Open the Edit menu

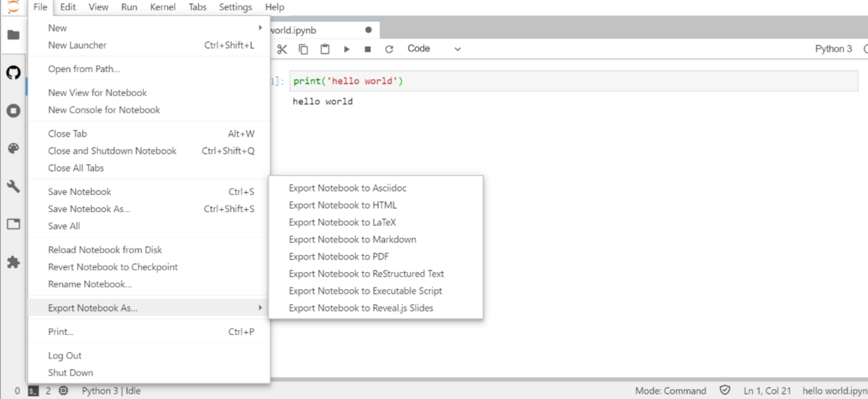coord(68,7)
